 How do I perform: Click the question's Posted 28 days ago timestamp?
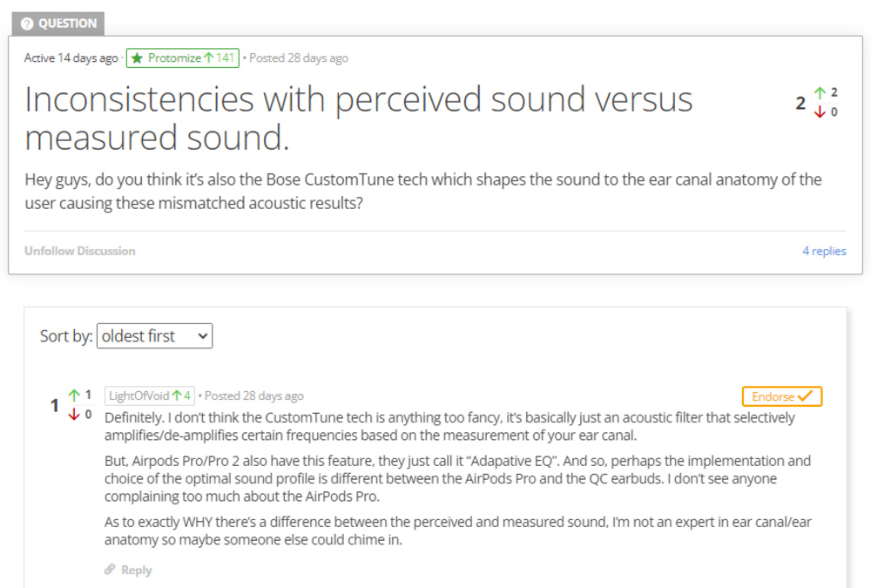tap(298, 58)
